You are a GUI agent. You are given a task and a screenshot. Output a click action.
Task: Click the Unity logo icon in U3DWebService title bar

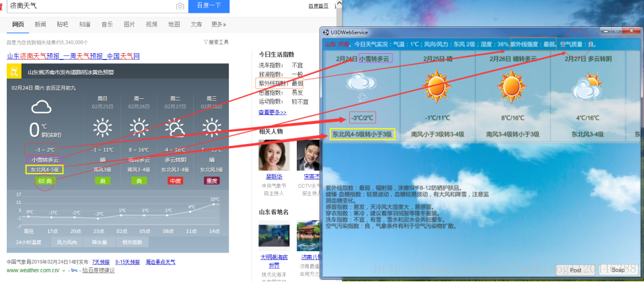coord(326,32)
